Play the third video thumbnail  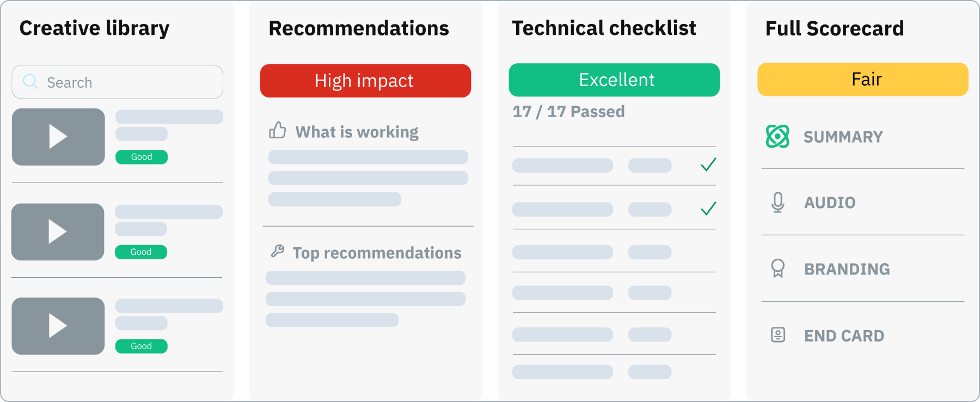point(58,326)
